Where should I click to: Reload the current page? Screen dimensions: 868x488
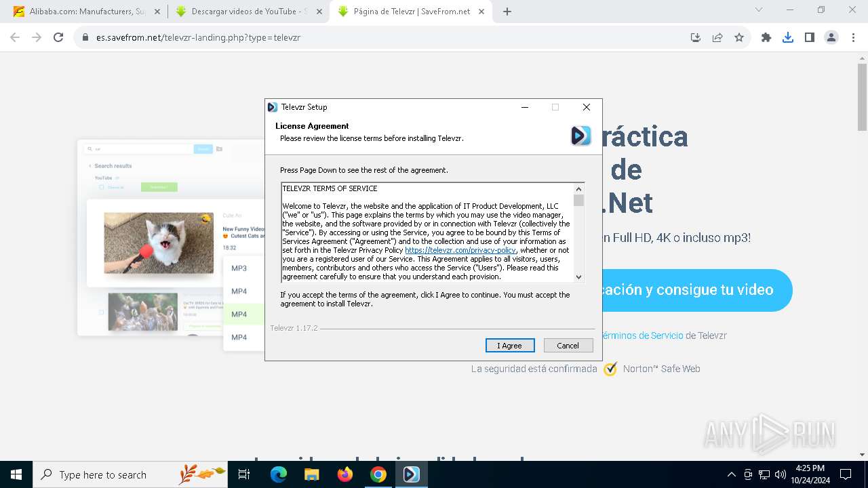(x=58, y=37)
